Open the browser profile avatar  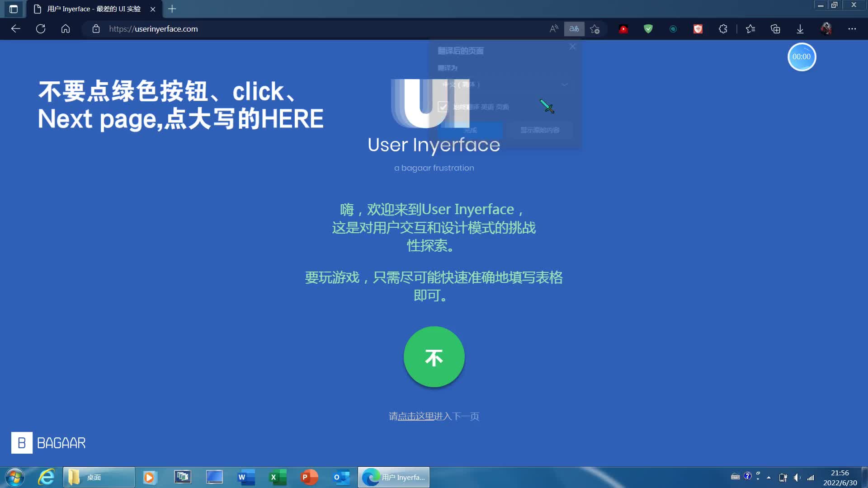[826, 29]
